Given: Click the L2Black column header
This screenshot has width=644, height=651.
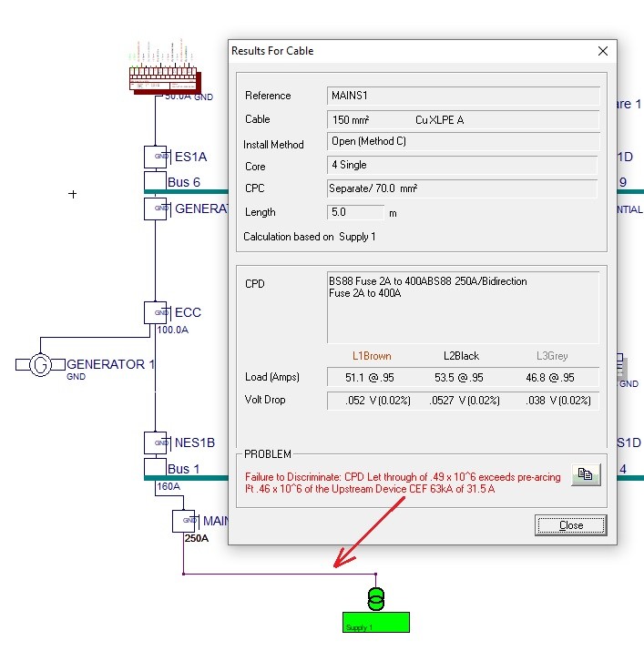Looking at the screenshot, I should coord(461,356).
